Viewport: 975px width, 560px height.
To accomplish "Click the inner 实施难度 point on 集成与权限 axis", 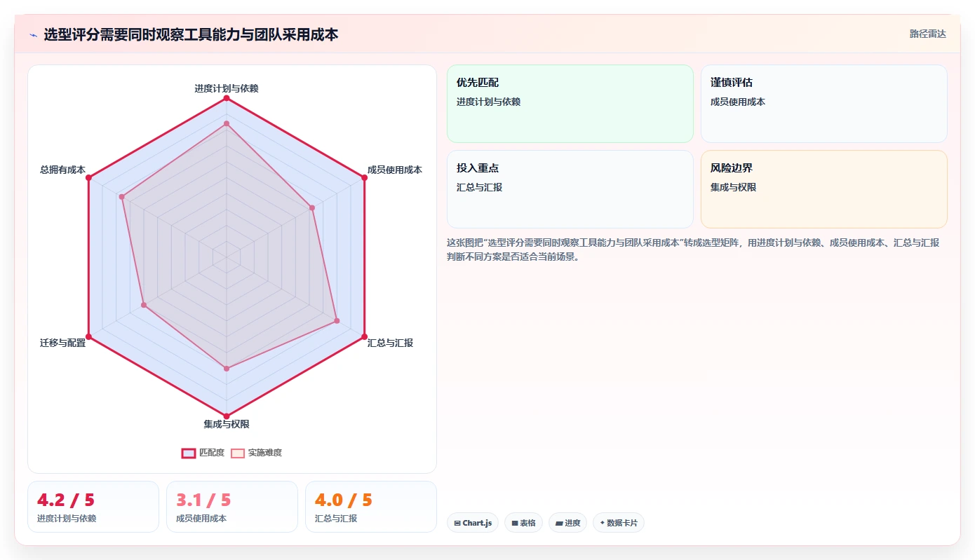I will [227, 368].
